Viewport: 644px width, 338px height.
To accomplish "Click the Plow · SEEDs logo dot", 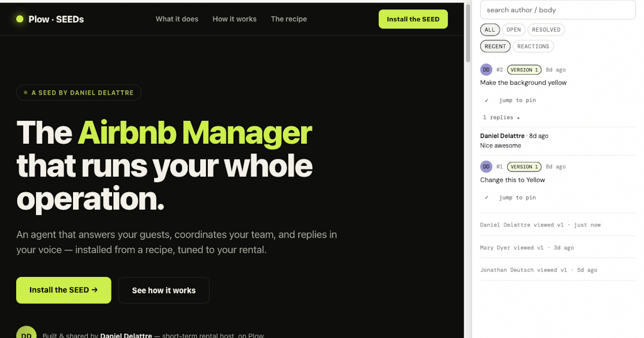I will 20,19.
